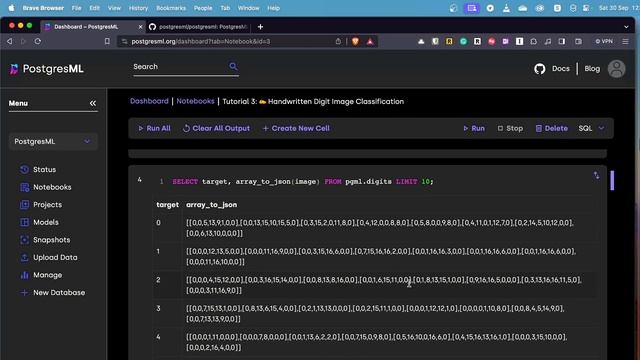Click the reorder arrows icon on cell 4

596,176
